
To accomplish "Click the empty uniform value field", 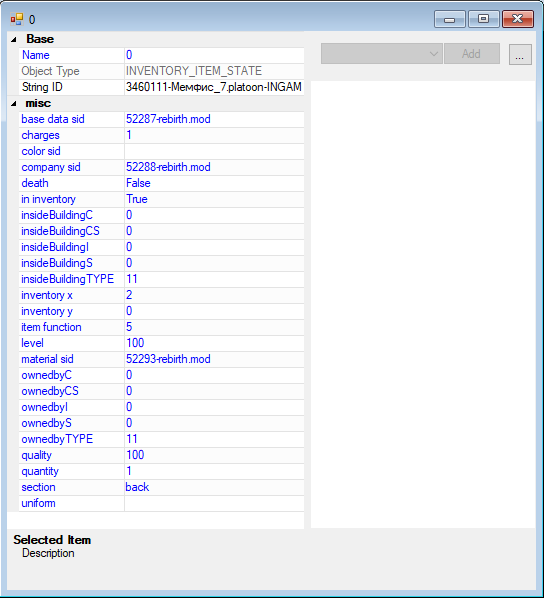I will (214, 503).
